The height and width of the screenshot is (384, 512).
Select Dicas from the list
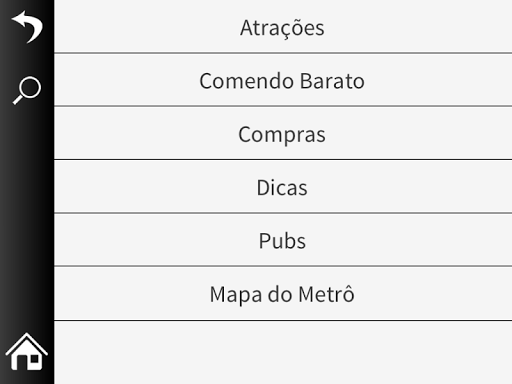click(x=283, y=186)
